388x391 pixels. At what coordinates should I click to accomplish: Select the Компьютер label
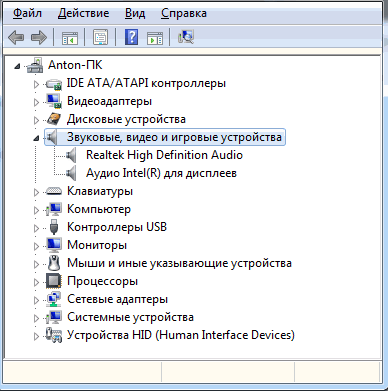tap(99, 209)
